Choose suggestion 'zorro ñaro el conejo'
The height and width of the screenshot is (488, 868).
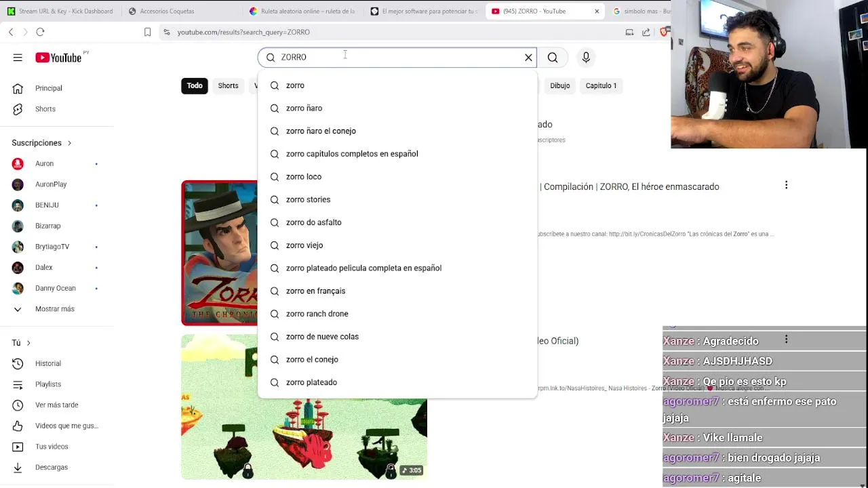(397, 131)
